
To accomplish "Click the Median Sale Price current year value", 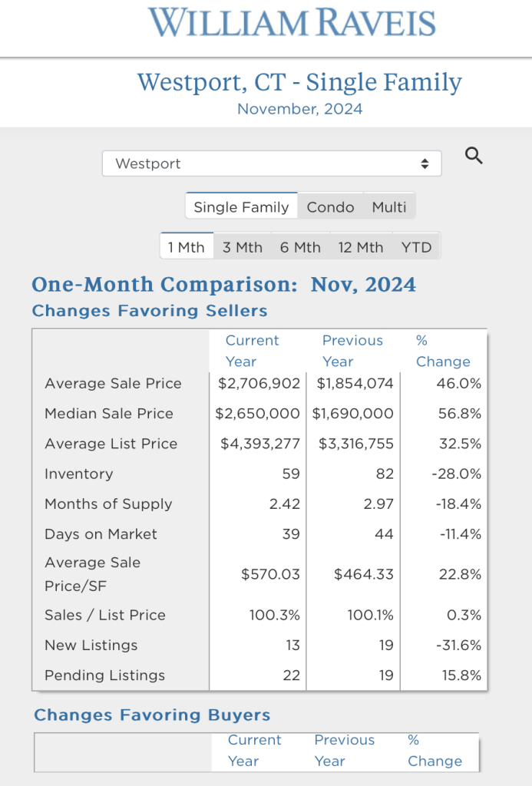I will click(257, 414).
